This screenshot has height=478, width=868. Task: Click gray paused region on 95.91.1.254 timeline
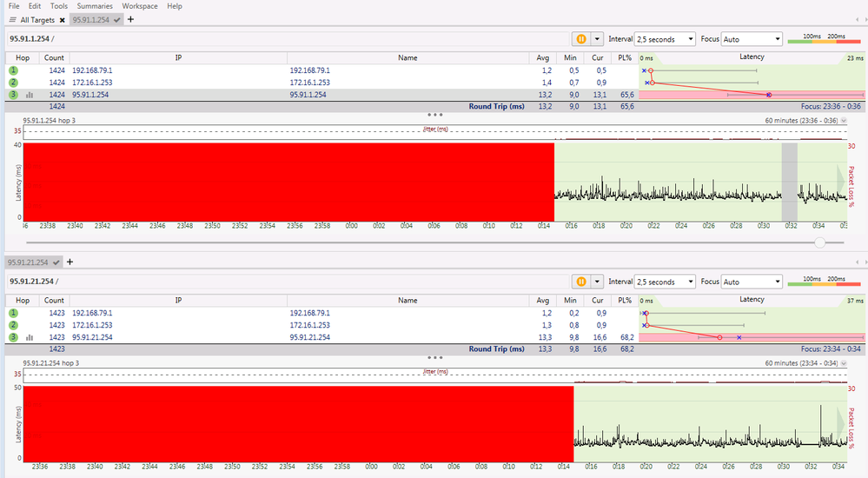(790, 183)
